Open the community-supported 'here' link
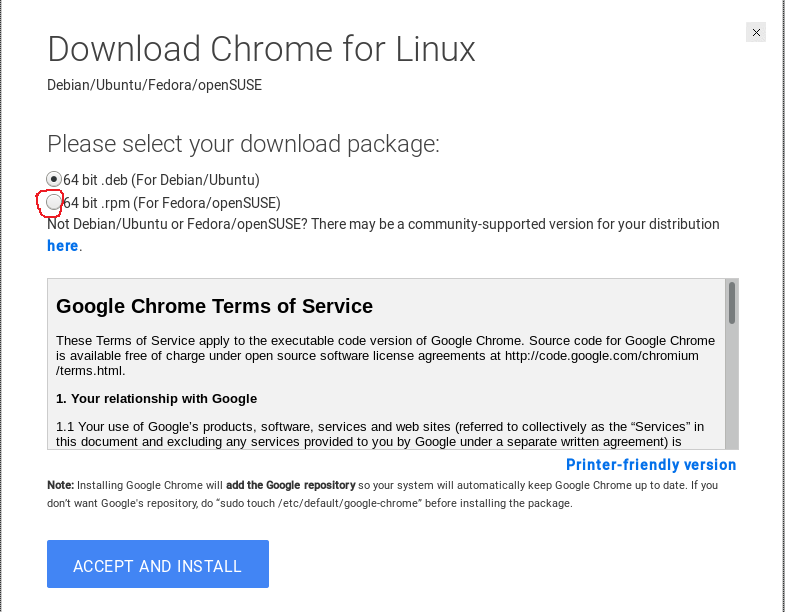 63,246
